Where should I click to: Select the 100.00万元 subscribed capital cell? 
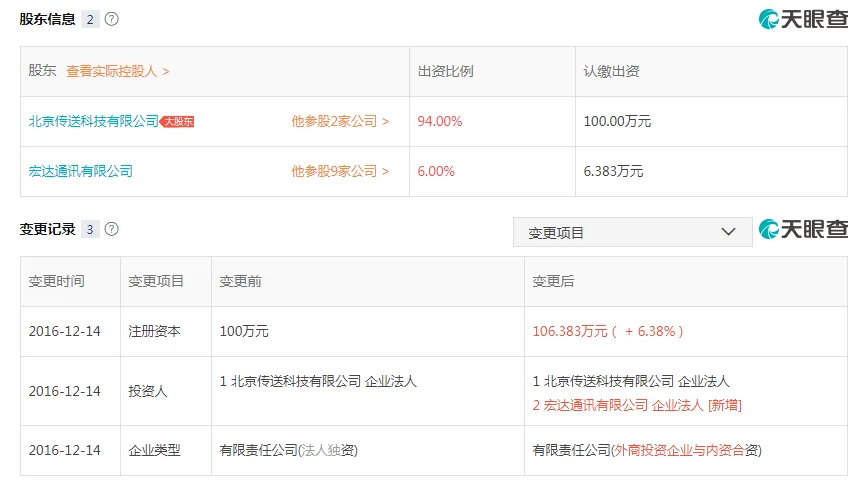[x=617, y=121]
